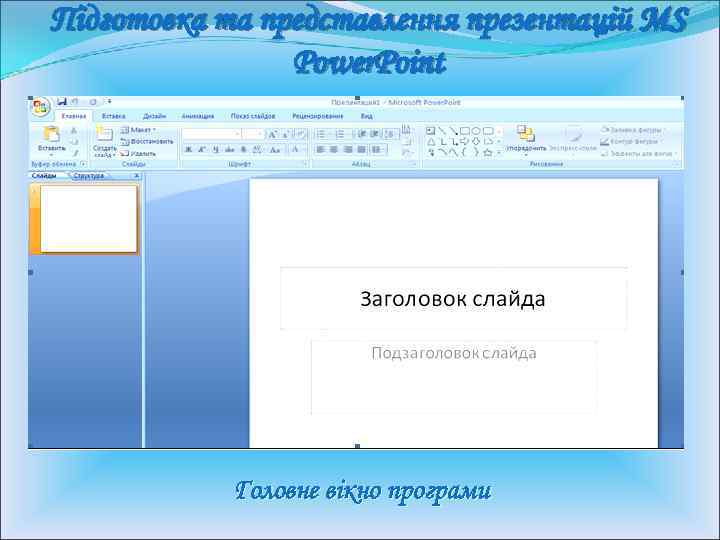Open the font color A button
Screen dimensions: 720x540
click(296, 149)
